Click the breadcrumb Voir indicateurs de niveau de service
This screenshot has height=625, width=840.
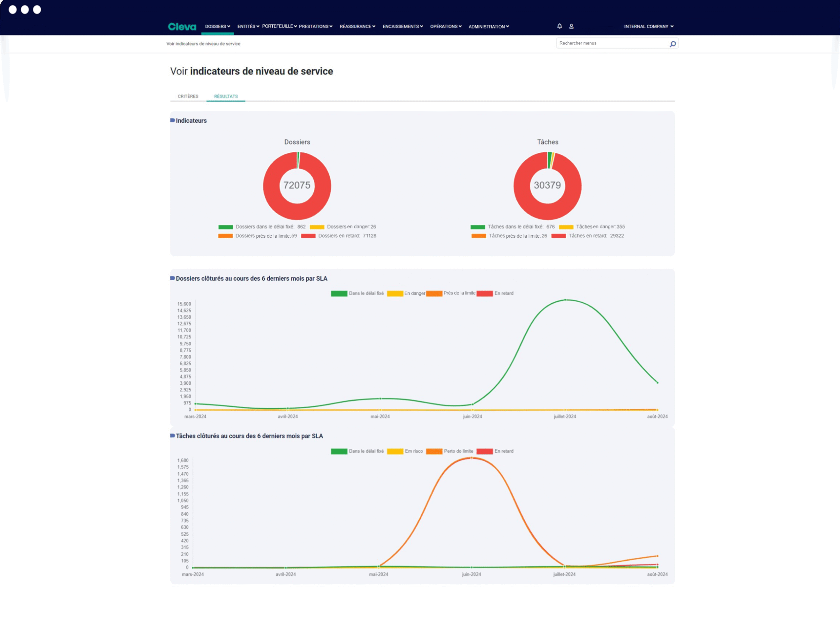(203, 44)
